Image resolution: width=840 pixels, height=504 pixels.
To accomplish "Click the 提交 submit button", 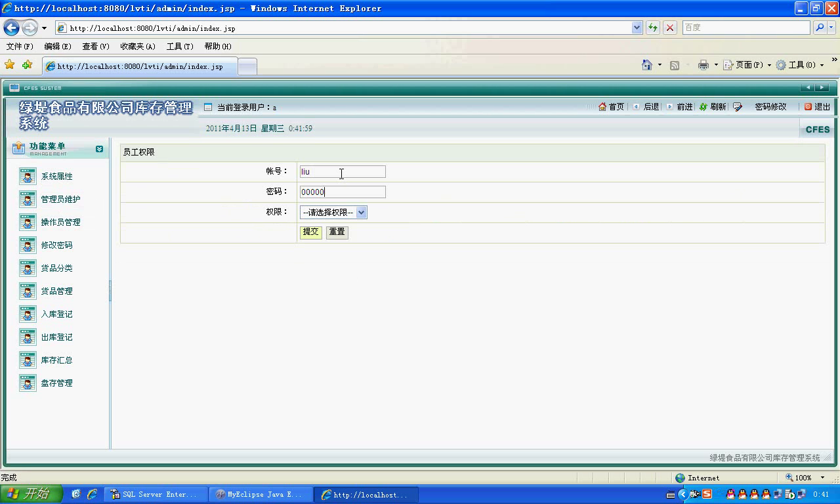I will (x=310, y=232).
